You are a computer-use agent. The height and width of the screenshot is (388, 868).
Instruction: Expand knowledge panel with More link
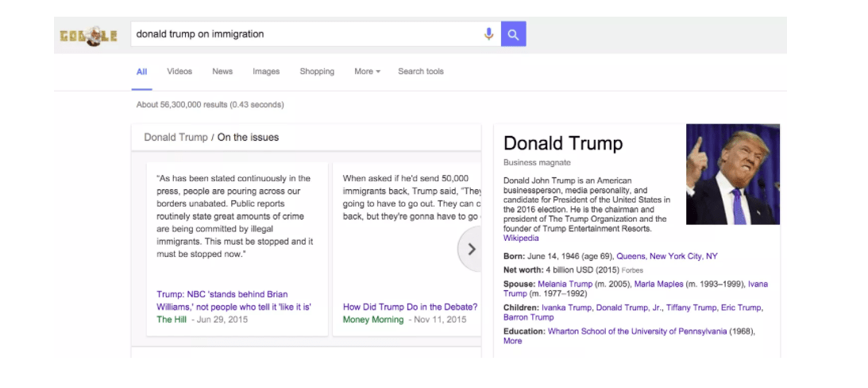(x=512, y=341)
